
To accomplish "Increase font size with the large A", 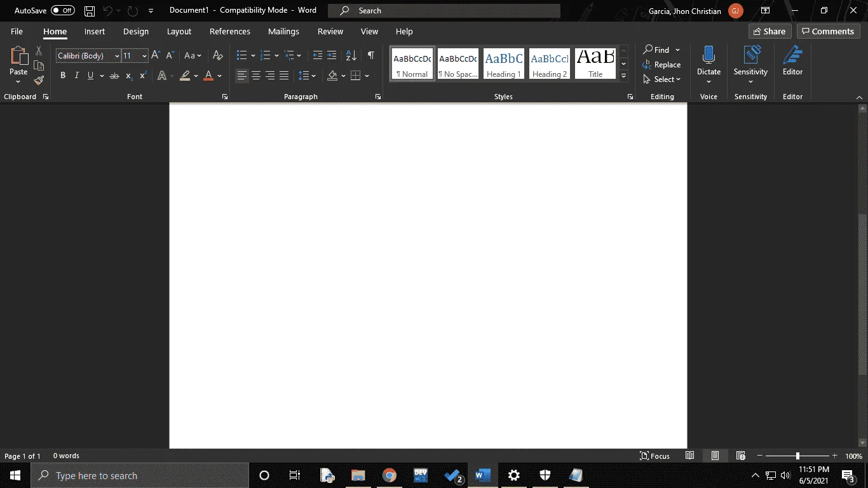I will (x=156, y=56).
